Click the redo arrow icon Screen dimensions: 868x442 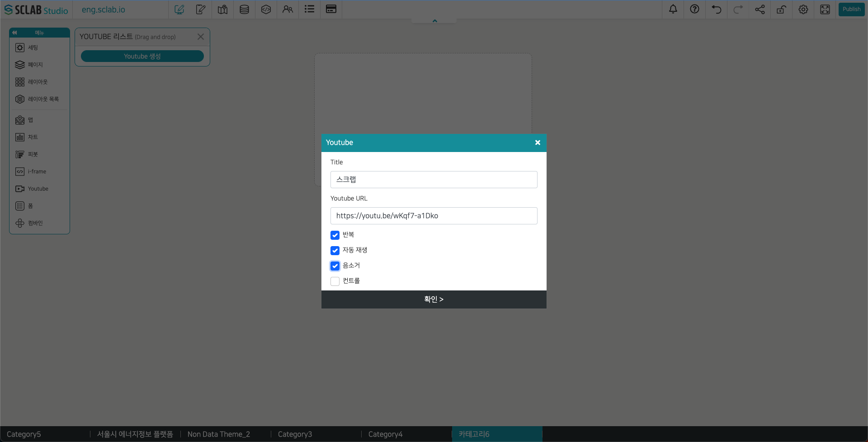(738, 10)
